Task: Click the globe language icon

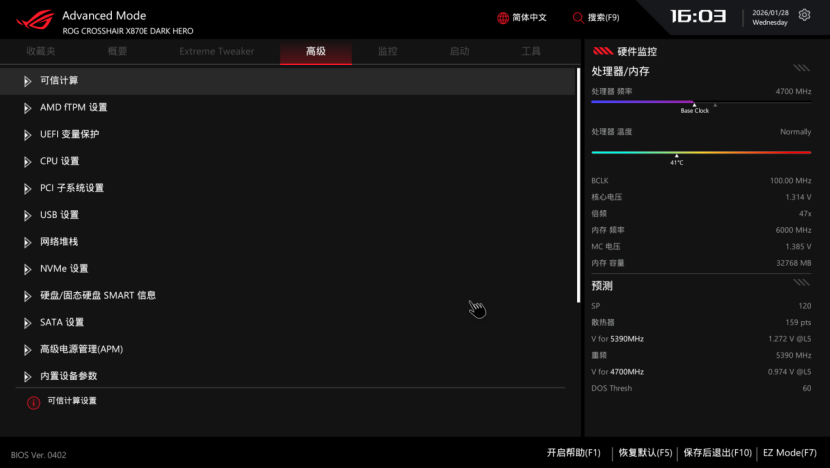Action: [503, 18]
